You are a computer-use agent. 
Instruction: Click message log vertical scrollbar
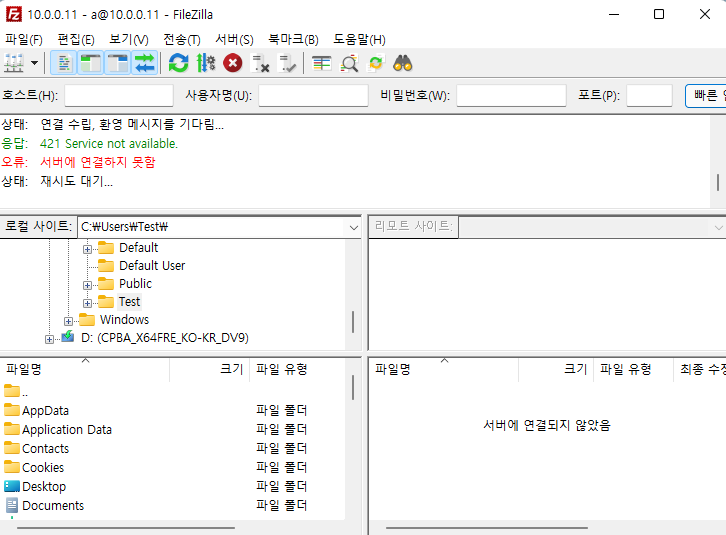click(x=718, y=182)
